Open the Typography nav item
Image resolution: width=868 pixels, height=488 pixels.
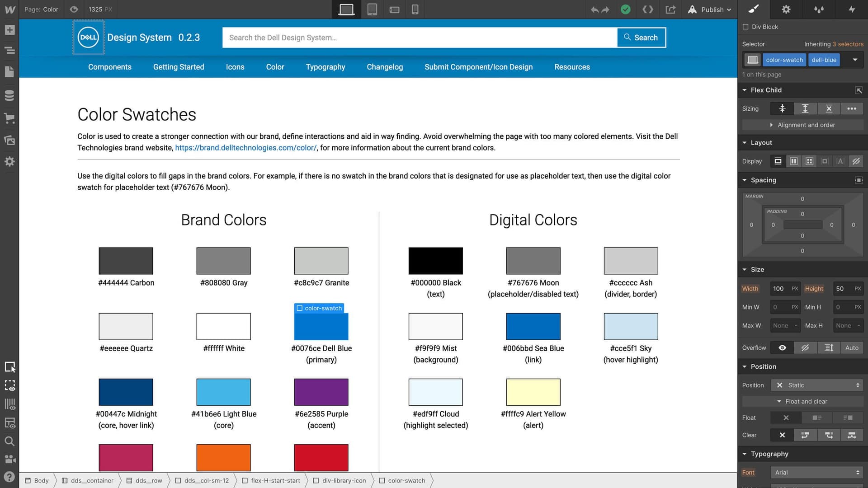pyautogui.click(x=325, y=67)
